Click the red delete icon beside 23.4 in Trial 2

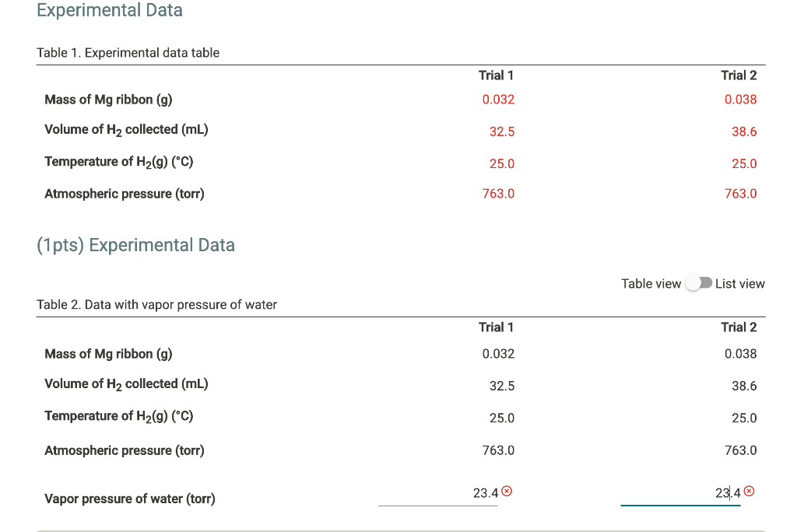click(750, 490)
